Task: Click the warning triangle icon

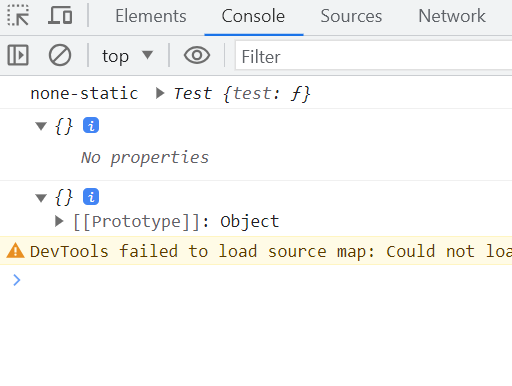Action: click(x=15, y=251)
